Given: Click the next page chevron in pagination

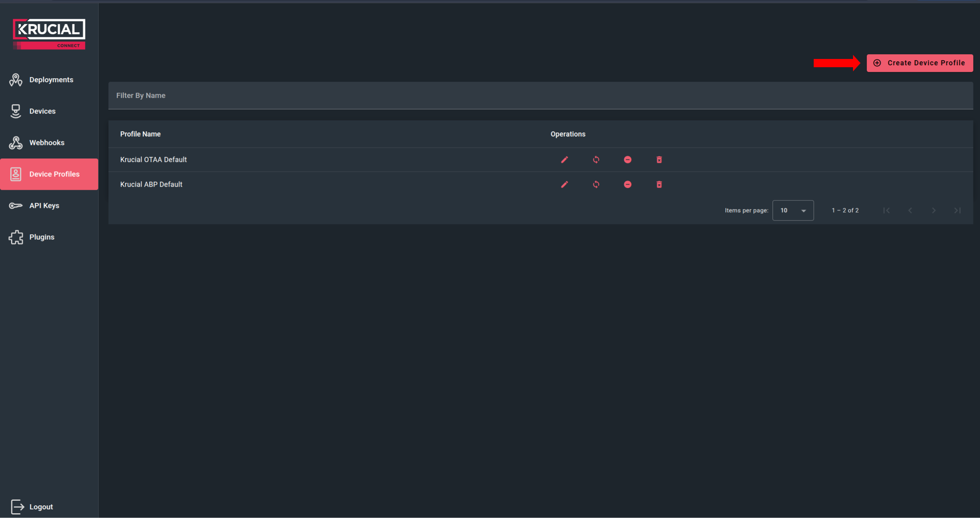Looking at the screenshot, I should 933,210.
